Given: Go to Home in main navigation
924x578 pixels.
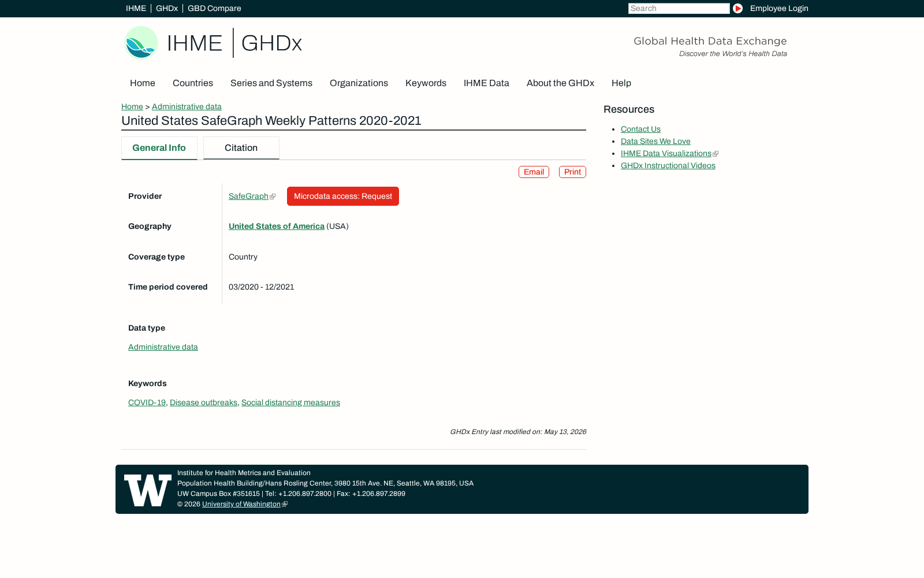Looking at the screenshot, I should (143, 83).
